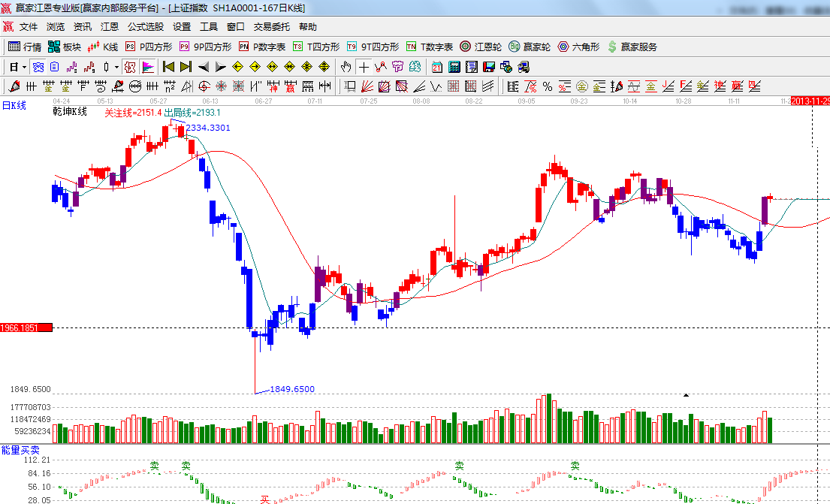This screenshot has width=830, height=504.
Task: Open the 公式选股 menu
Action: click(145, 26)
